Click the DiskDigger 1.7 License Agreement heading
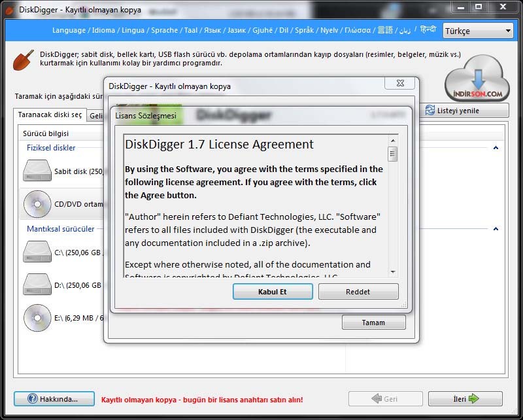The image size is (523, 420). 219,144
